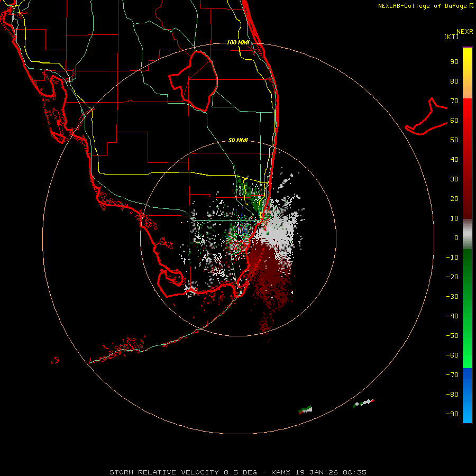Select the -90 value on velocity scale
The image size is (476, 476).
[x=452, y=414]
